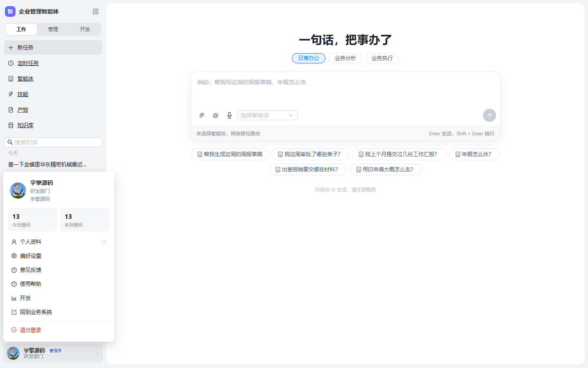This screenshot has width=588, height=368.
Task: Select 开发 in the user menu
Action: click(59, 298)
